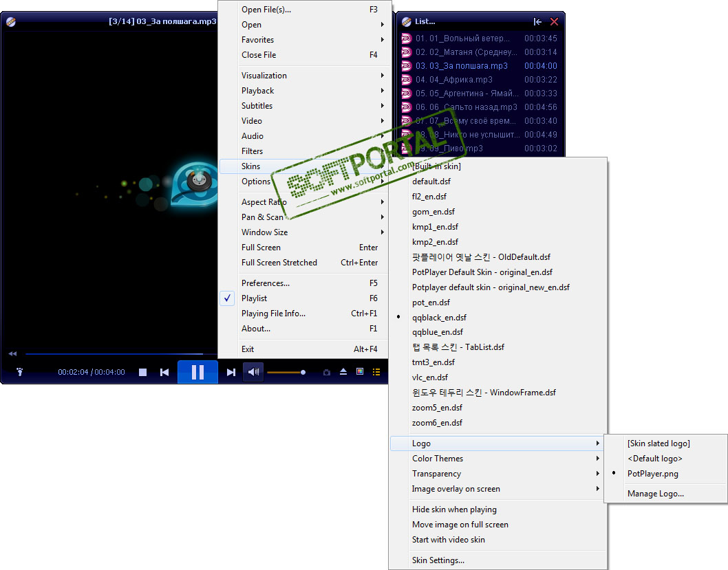This screenshot has height=570, width=728.
Task: Click the rewind arrows beside the seek bar
Action: (12, 354)
